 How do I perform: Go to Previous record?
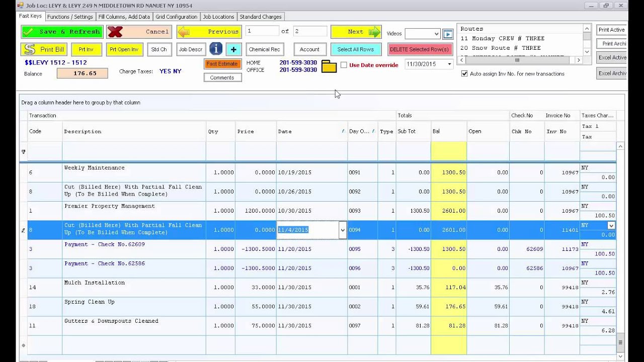[x=209, y=32]
